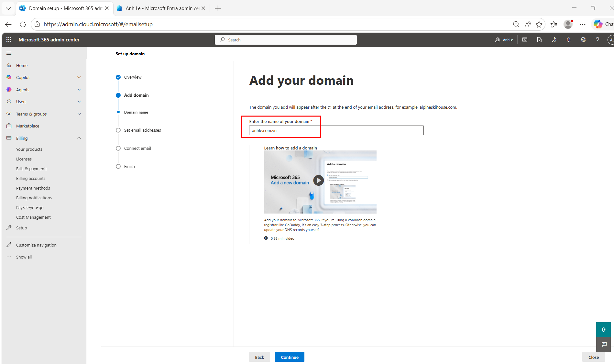
Task: Add page to favorites star icon
Action: [x=539, y=24]
